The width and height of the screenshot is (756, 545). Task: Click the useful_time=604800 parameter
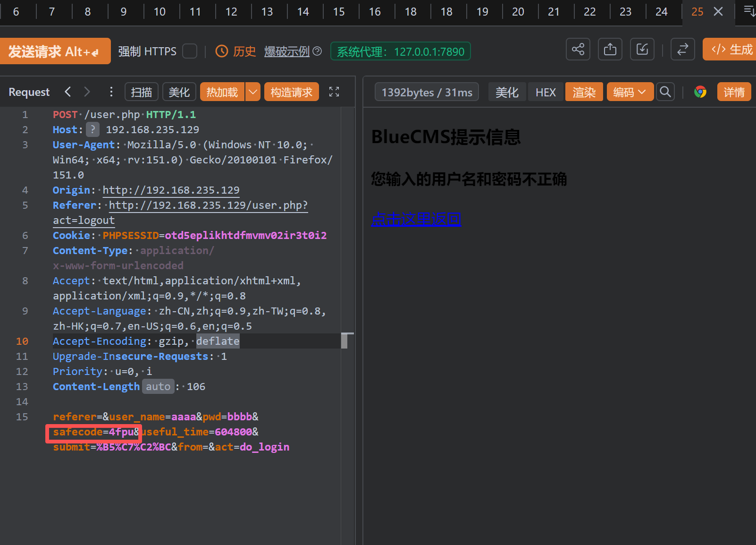(x=197, y=432)
